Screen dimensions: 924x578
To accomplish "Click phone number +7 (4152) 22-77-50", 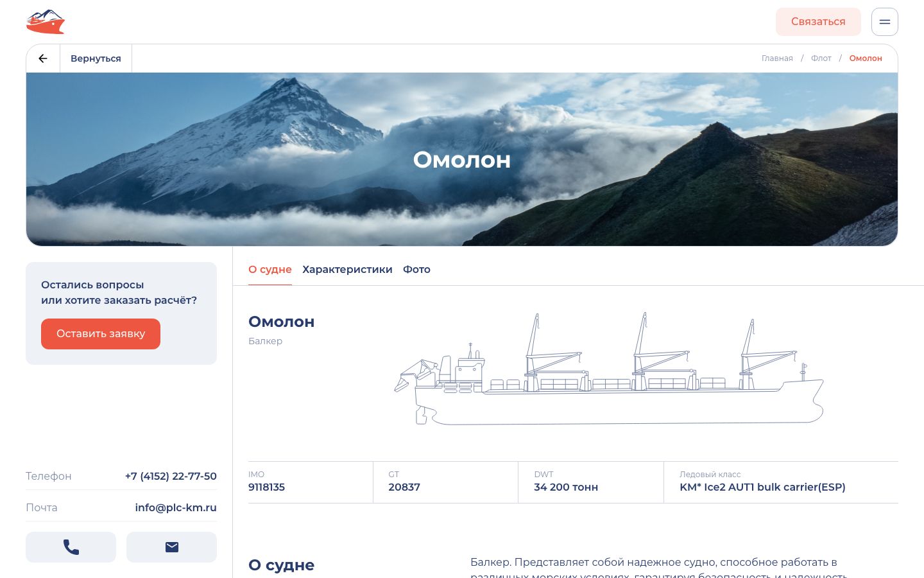I will [x=171, y=477].
